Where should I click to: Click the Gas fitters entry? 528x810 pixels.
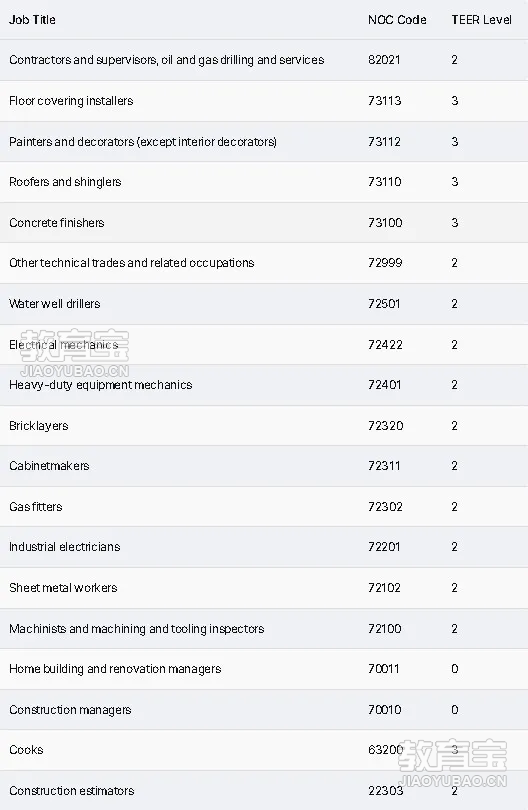[x=36, y=507]
